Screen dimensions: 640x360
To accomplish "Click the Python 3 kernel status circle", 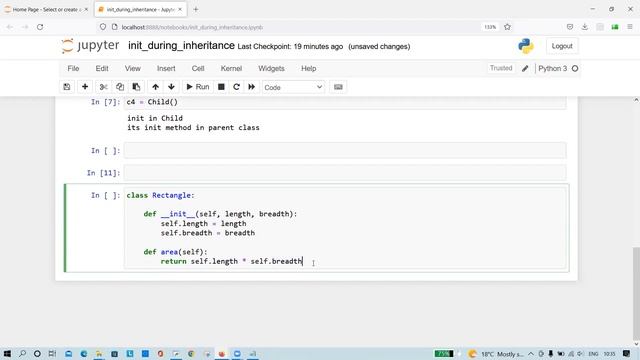I will click(575, 69).
